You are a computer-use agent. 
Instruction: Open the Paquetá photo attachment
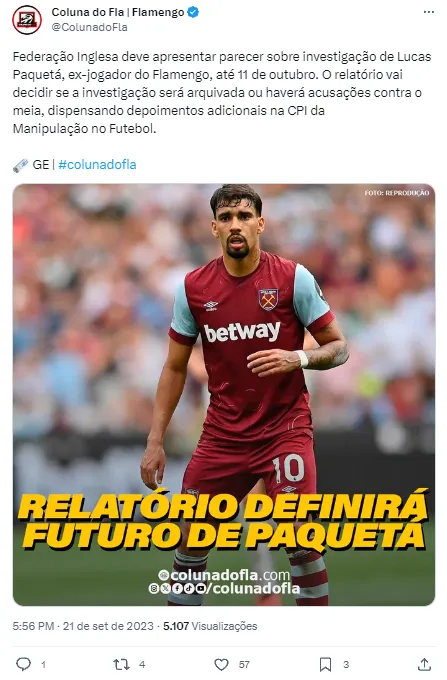(x=224, y=395)
